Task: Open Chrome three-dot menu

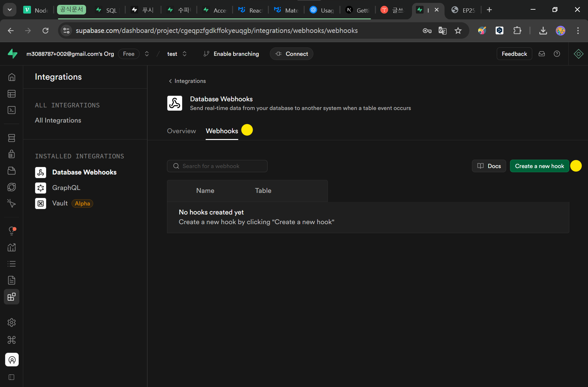Action: (578, 31)
